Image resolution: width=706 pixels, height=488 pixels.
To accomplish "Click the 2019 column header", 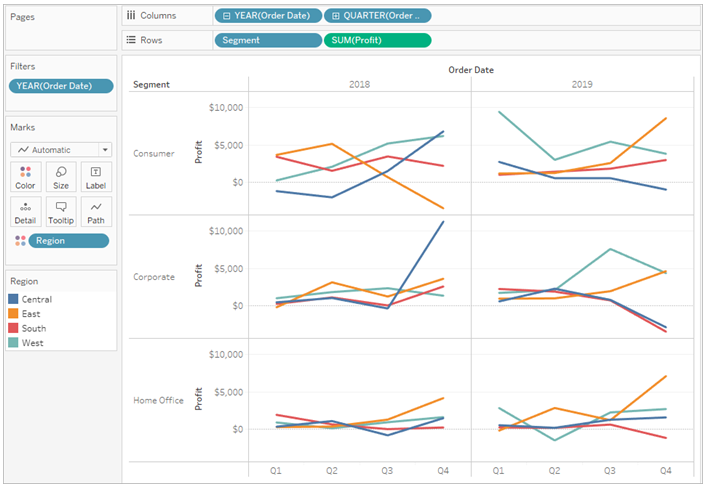I will pyautogui.click(x=582, y=85).
